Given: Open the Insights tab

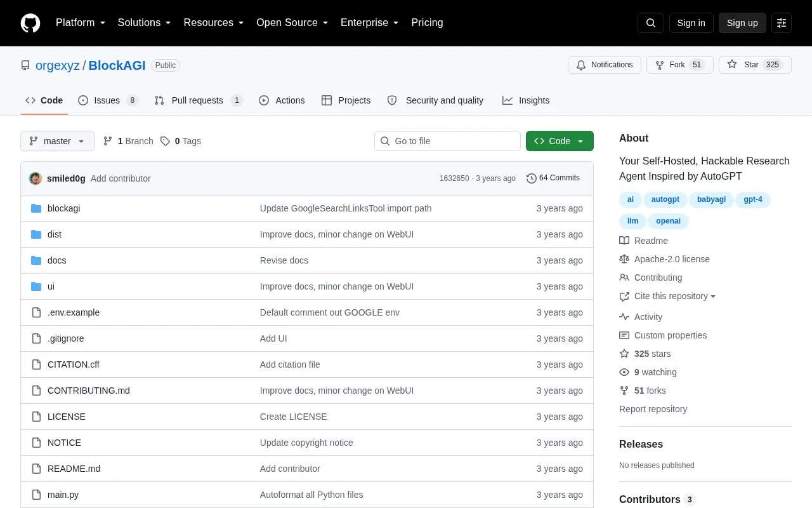Looking at the screenshot, I should (x=526, y=100).
